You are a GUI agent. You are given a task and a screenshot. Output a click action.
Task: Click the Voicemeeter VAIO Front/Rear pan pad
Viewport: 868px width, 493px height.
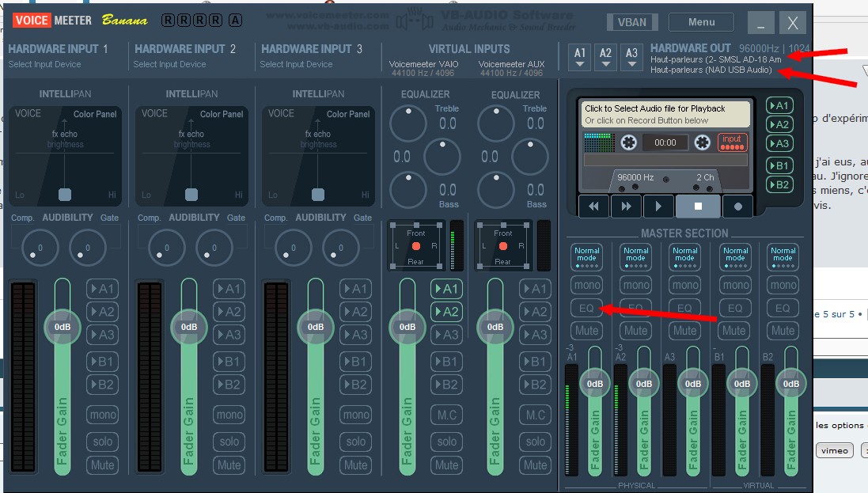[x=416, y=246]
